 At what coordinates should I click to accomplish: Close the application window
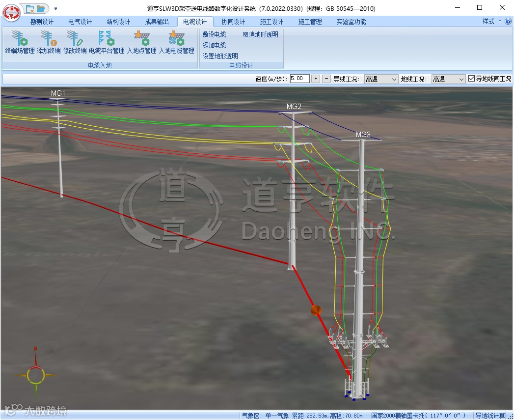(x=502, y=8)
